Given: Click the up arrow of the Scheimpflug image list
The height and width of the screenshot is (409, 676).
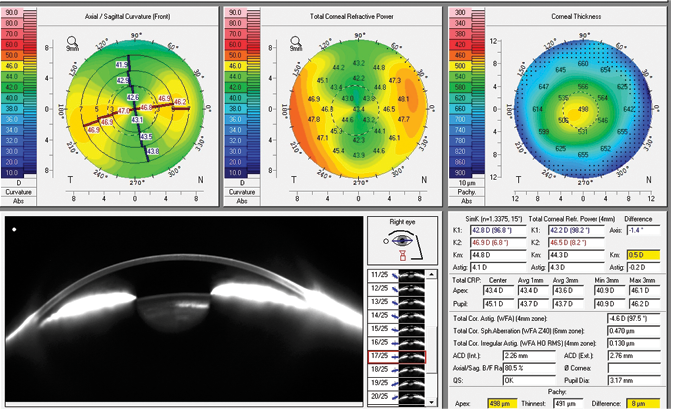Looking at the screenshot, I should point(431,275).
